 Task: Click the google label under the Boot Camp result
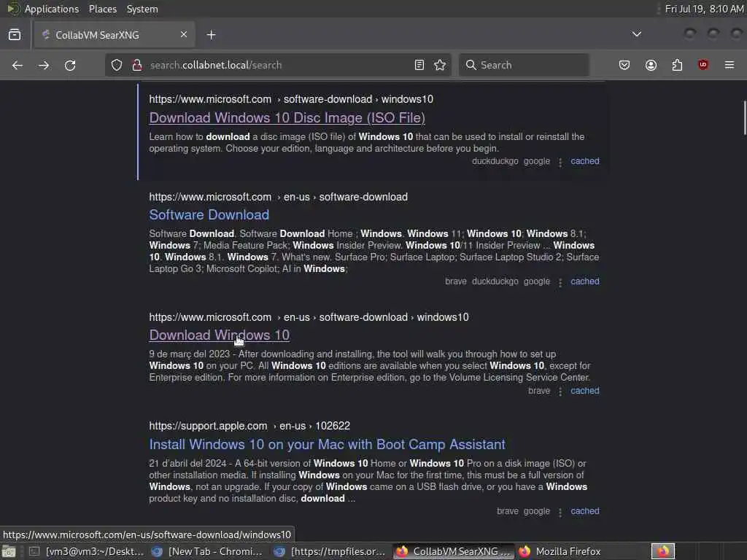[536, 511]
